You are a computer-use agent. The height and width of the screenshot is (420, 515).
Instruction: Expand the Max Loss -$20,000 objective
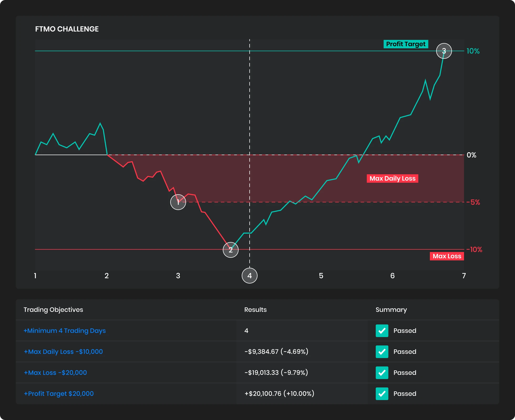[55, 373]
